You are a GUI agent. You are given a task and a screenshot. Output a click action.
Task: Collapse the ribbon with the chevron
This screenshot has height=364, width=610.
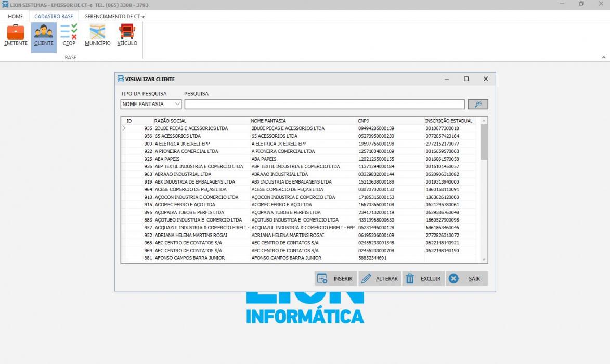coord(604,57)
